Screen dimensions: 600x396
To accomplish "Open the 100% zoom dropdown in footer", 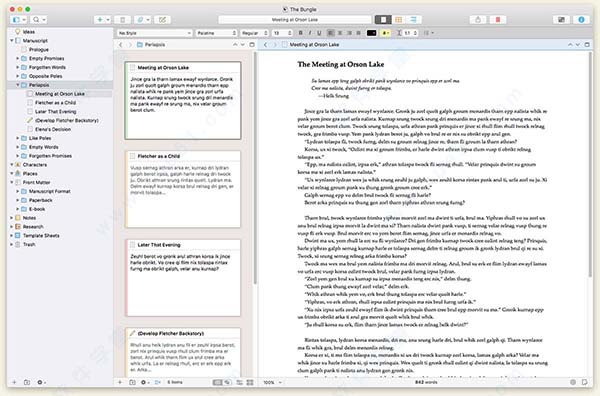I will (272, 382).
